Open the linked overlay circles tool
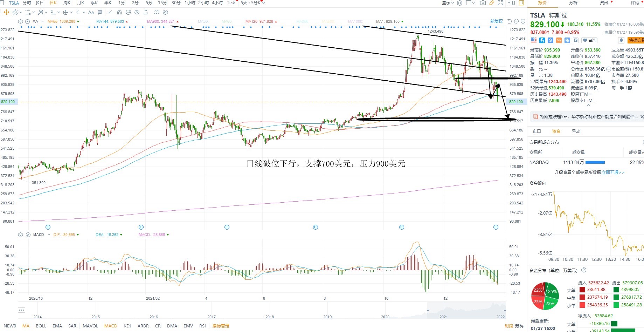The width and height of the screenshot is (644, 332). click(x=157, y=12)
